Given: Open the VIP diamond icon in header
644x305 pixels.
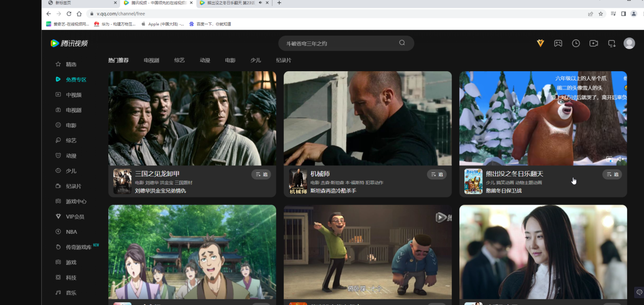Looking at the screenshot, I should point(541,43).
